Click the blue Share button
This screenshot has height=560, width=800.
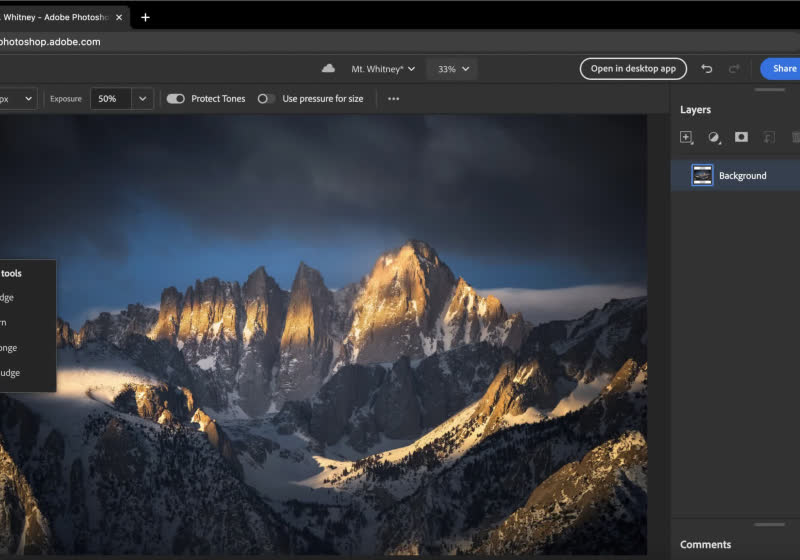click(781, 69)
